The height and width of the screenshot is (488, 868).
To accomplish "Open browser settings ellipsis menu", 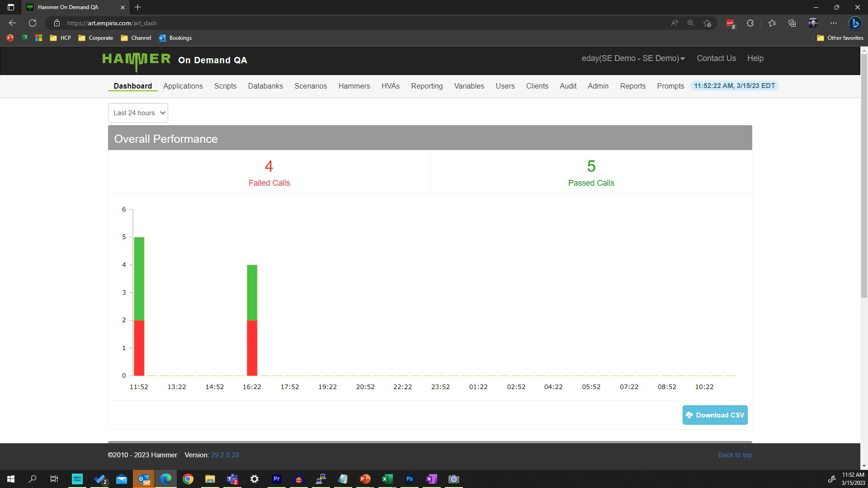I will (x=834, y=23).
